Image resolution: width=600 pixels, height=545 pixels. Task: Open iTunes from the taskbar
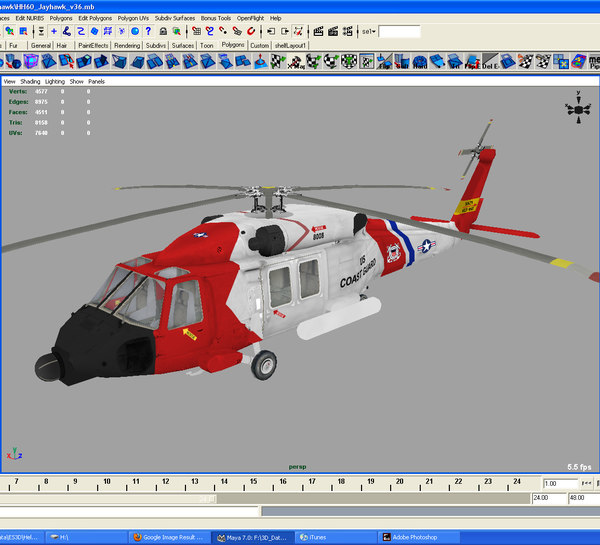324,537
